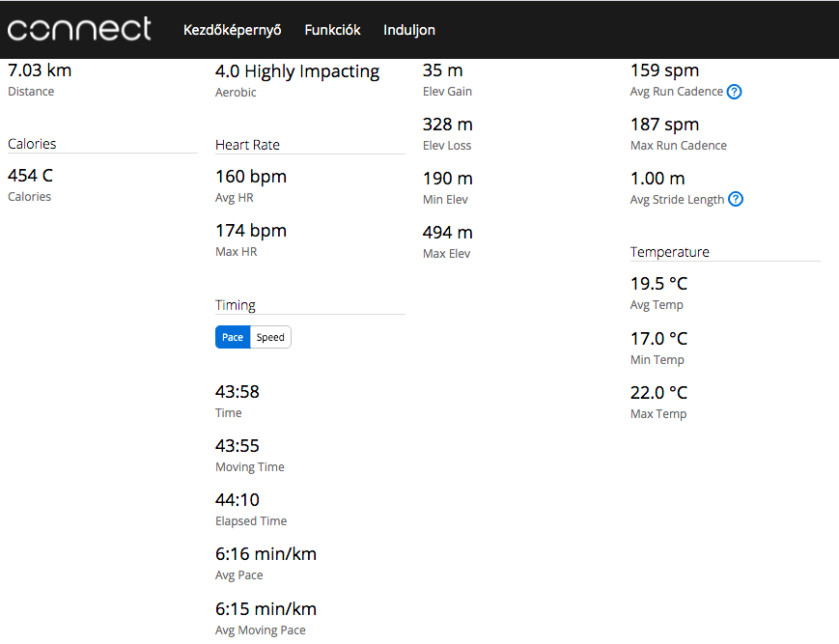Click the Garmin Connect logo

(x=79, y=29)
